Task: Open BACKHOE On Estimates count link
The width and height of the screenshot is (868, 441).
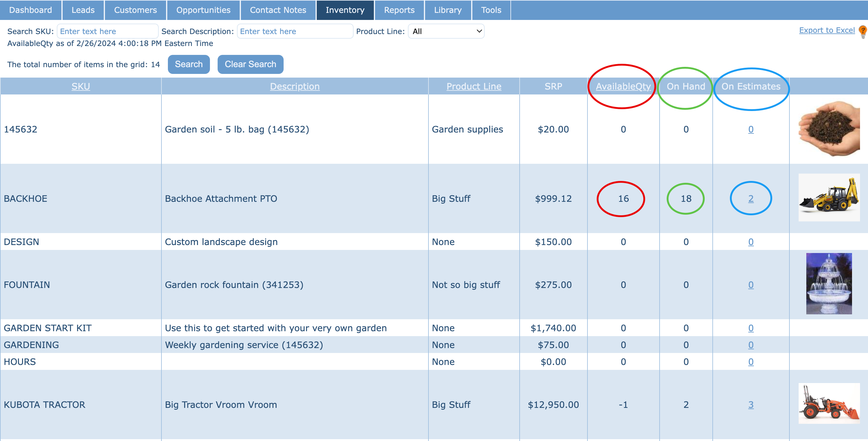Action: (x=750, y=199)
